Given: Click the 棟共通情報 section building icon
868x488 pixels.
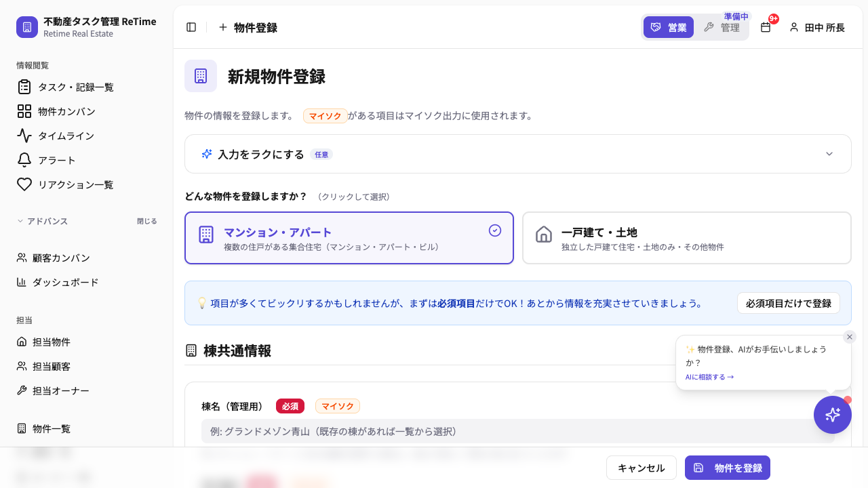Looking at the screenshot, I should pos(191,350).
